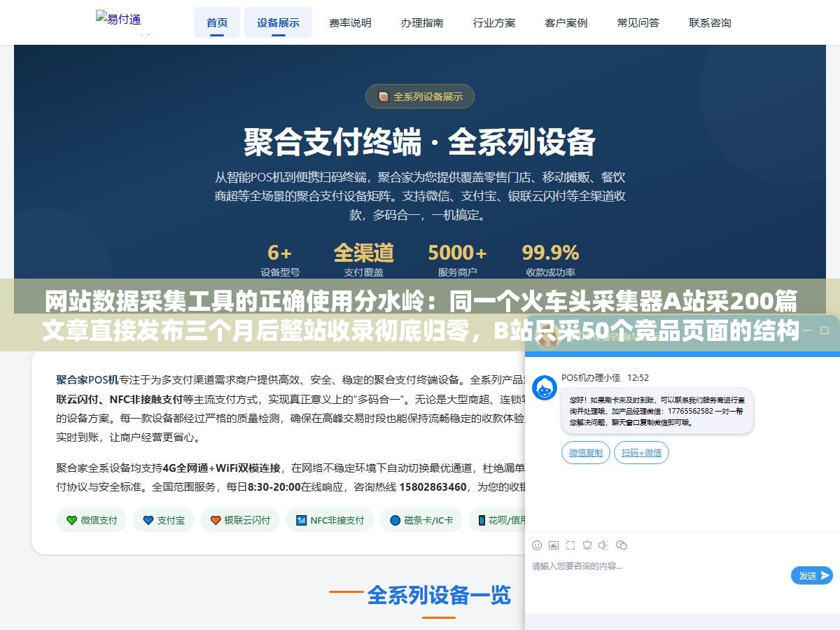This screenshot has height=630, width=840.
Task: Click the agent name POS机办理小佳
Action: click(x=591, y=377)
